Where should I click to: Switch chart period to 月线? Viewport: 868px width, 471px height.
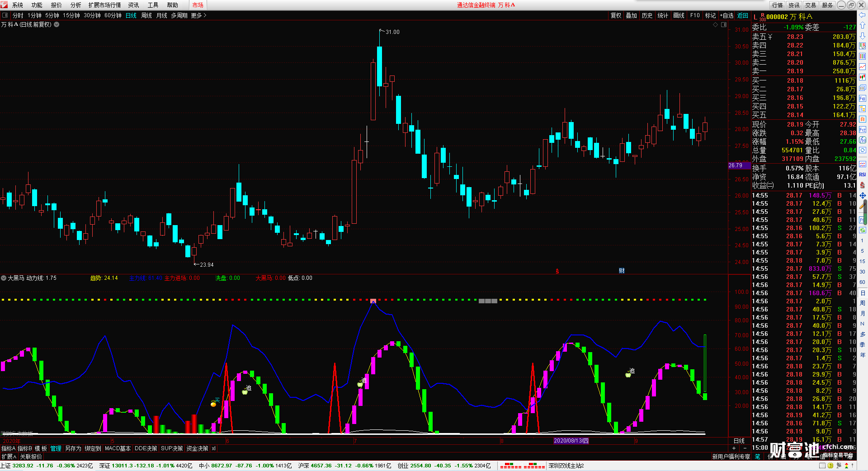[162, 15]
